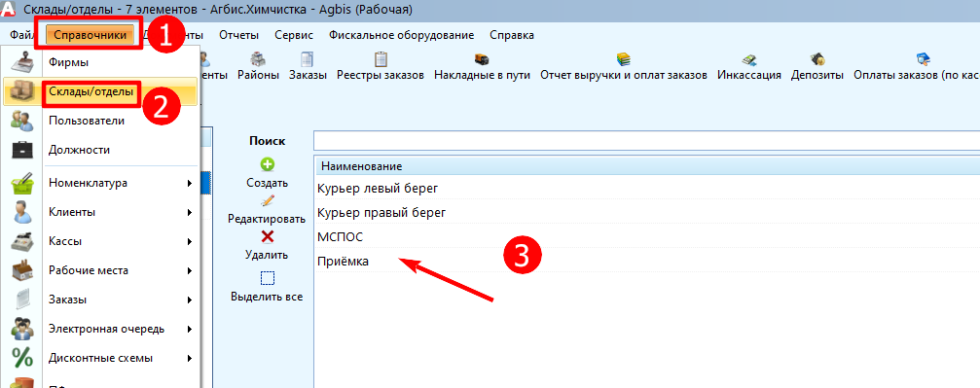Click the Пользователи people icon
Image resolution: width=980 pixels, height=388 pixels.
(x=22, y=121)
